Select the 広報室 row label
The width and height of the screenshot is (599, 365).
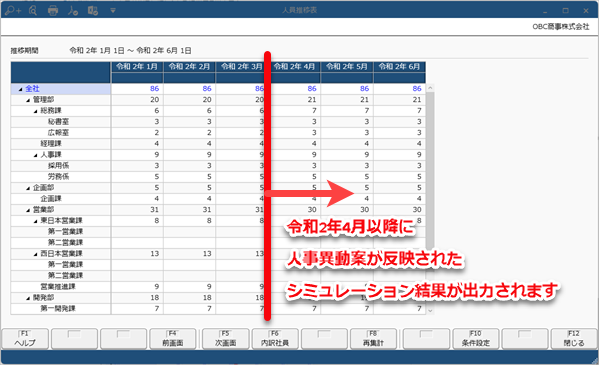pyautogui.click(x=58, y=133)
